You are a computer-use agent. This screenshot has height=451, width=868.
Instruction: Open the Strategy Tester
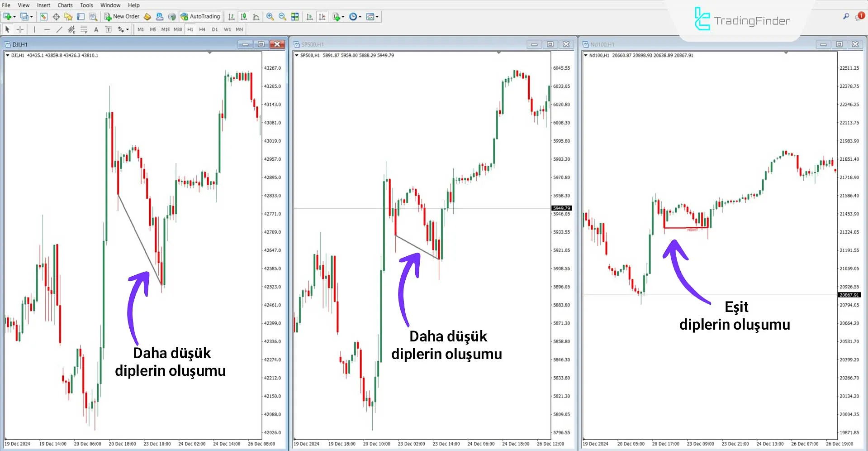(x=93, y=16)
